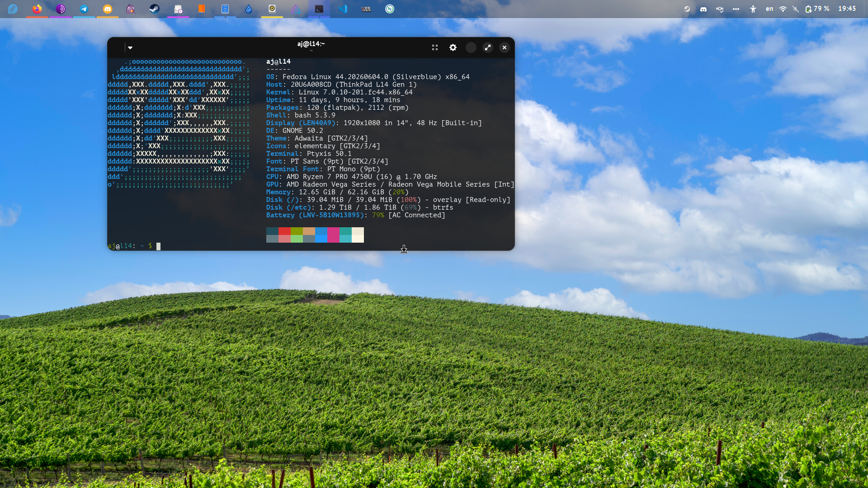Open the Wi-Fi status indicator
The width and height of the screenshot is (868, 488).
(783, 9)
